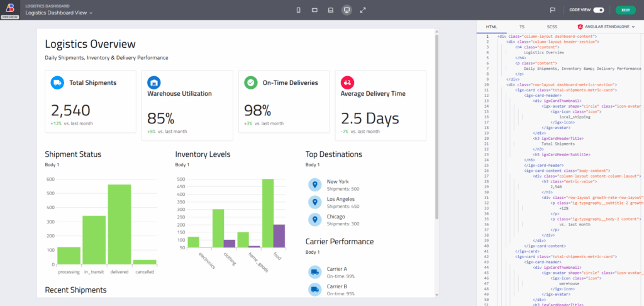Click the preview pane vertical scrollbar
Viewport: 644px width, 306px height.
436,126
